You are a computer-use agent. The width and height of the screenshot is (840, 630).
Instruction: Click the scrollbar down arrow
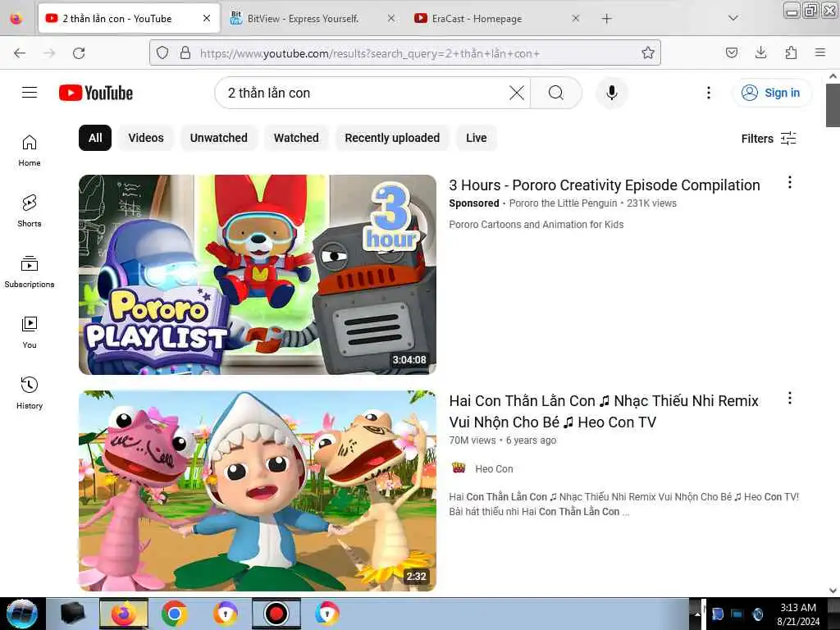[833, 591]
